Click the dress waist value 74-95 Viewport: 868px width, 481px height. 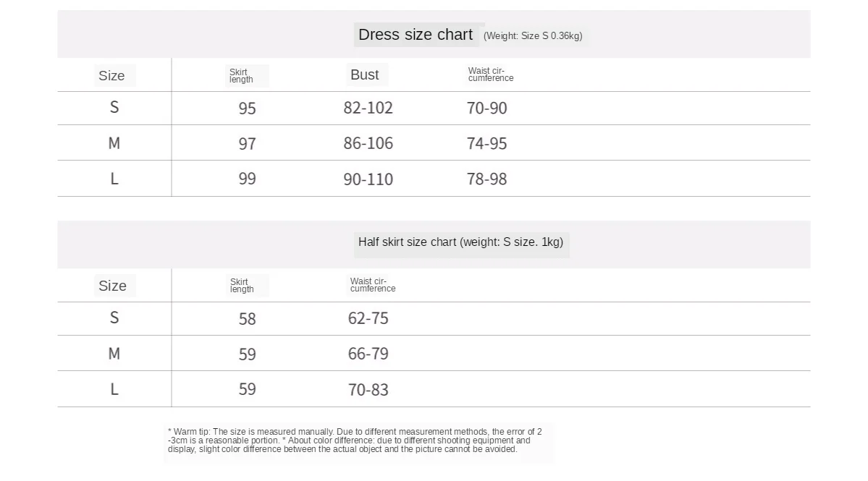[x=486, y=143]
